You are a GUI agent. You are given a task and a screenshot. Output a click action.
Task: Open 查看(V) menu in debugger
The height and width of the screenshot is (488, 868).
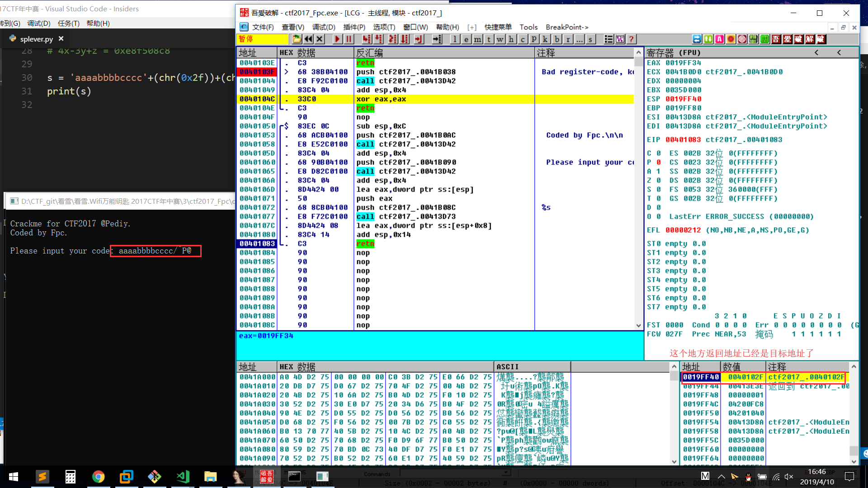point(293,27)
